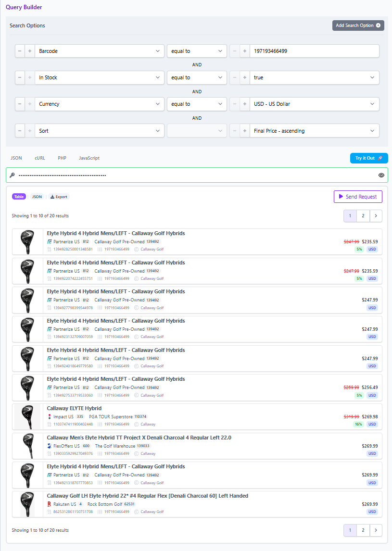Screen dimensions: 392x551
Task: Click the FlexOffers US network icon
Action: click(49, 446)
